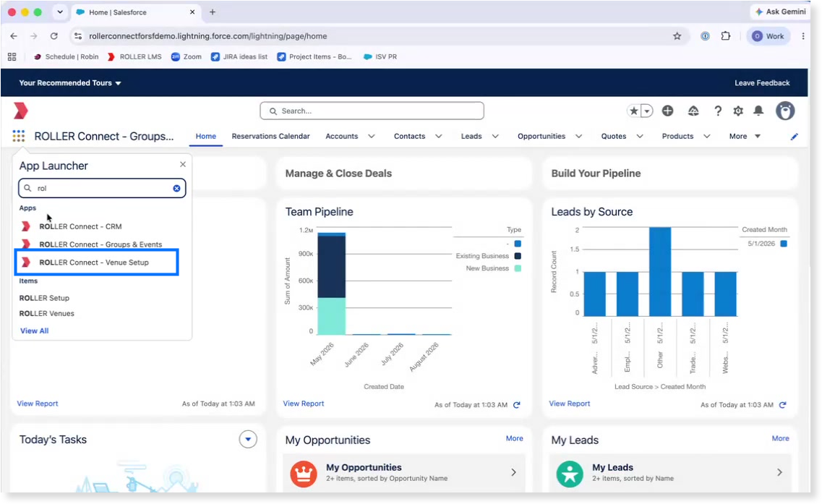Screen dimensions: 822x504
Task: Expand the Quotes tab chevron
Action: tap(640, 137)
